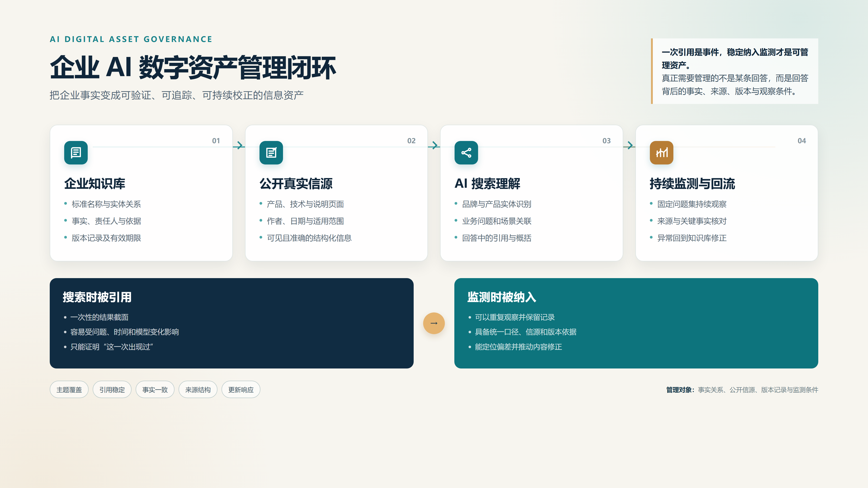Click bullet 具备统一口径、信源和版本依据
Image resolution: width=868 pixels, height=488 pixels.
pyautogui.click(x=525, y=332)
